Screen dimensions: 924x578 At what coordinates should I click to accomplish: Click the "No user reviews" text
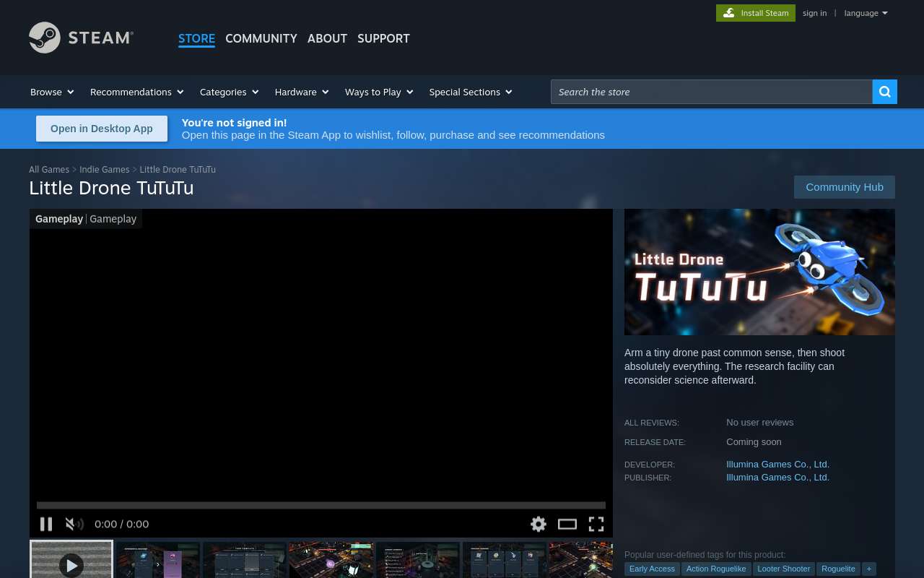(x=759, y=423)
